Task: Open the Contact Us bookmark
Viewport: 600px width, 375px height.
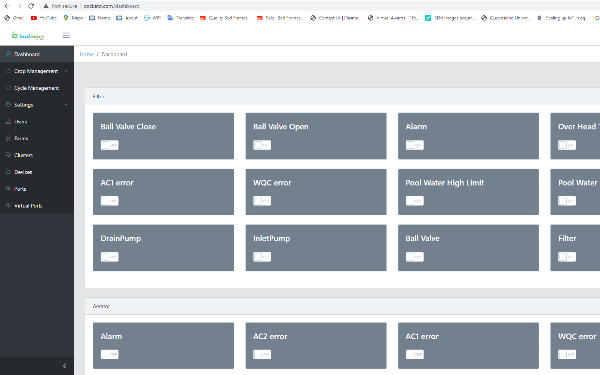Action: pos(335,18)
